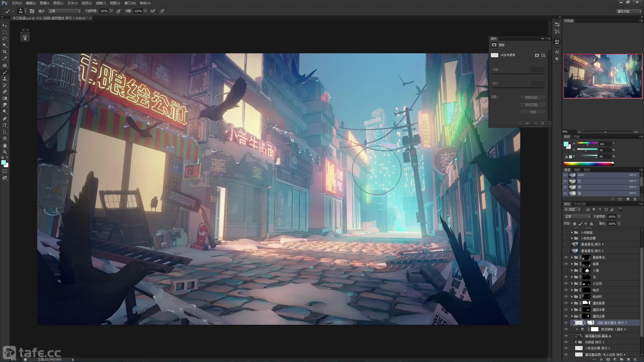Image resolution: width=644 pixels, height=362 pixels.
Task: Click the 反相 button in Properties
Action: (533, 112)
